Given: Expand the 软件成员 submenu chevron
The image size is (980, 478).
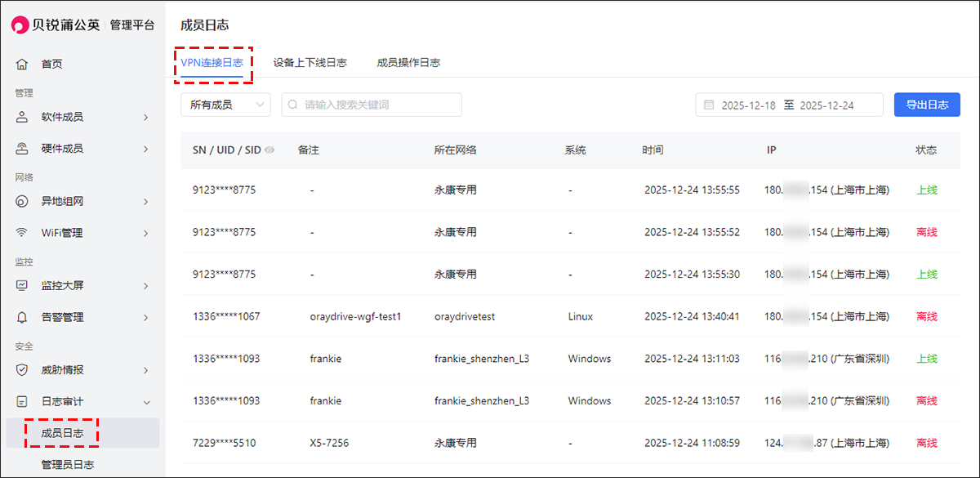Looking at the screenshot, I should pyautogui.click(x=146, y=117).
